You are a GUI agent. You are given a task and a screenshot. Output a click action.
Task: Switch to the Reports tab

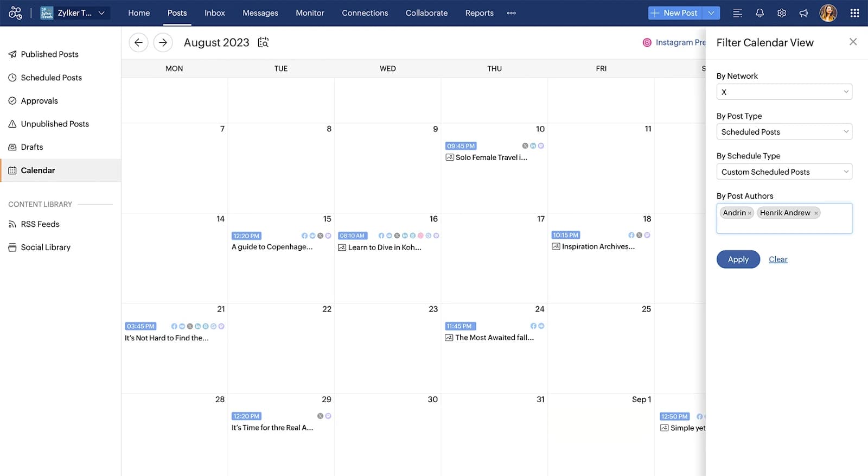479,13
